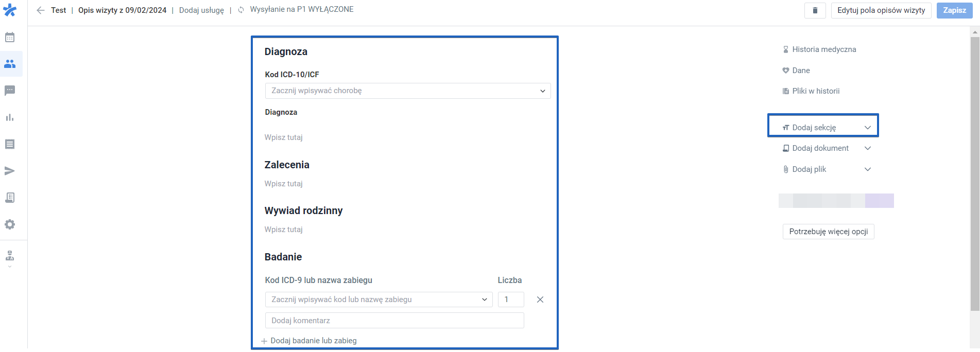The image size is (980, 352).
Task: Open Pliki w historii link
Action: click(x=816, y=91)
